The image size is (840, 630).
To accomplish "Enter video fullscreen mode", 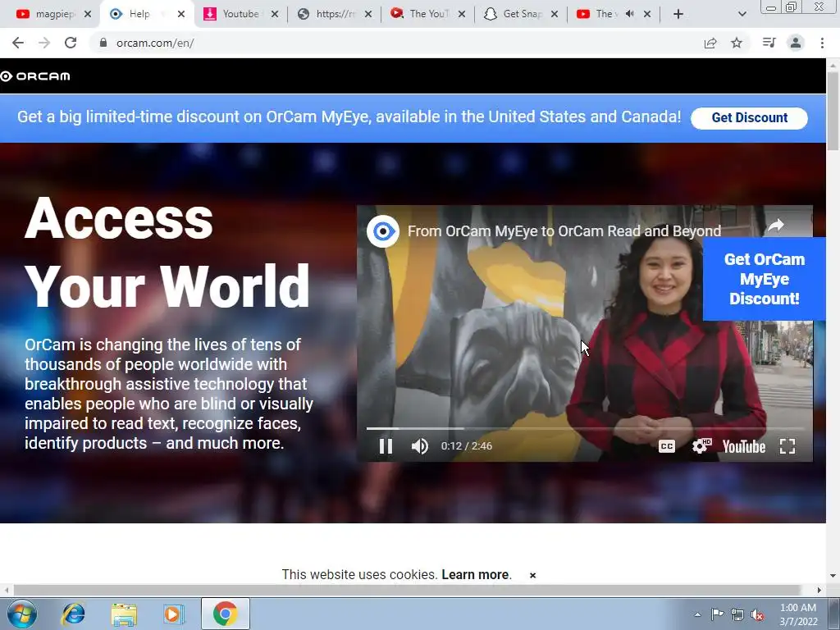I will (787, 446).
